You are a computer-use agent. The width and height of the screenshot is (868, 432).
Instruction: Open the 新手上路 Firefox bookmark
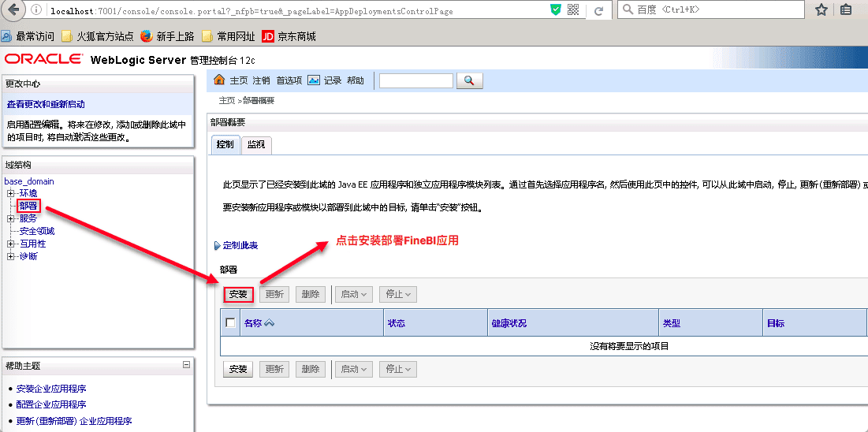[166, 36]
